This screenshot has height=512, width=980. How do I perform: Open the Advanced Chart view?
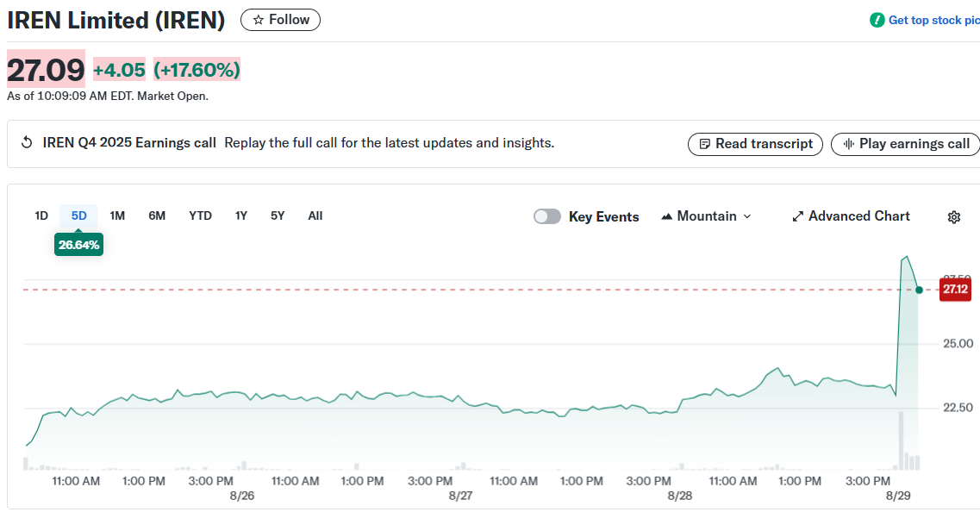[x=852, y=216]
